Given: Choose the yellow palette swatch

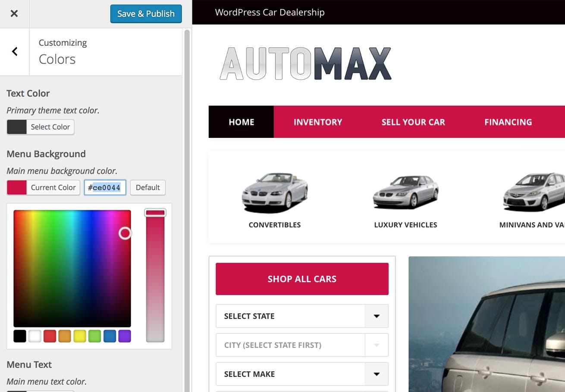Looking at the screenshot, I should 80,336.
